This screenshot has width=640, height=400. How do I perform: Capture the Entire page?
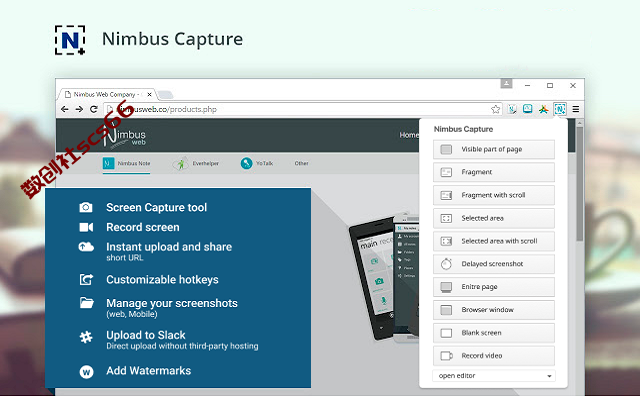pos(494,287)
